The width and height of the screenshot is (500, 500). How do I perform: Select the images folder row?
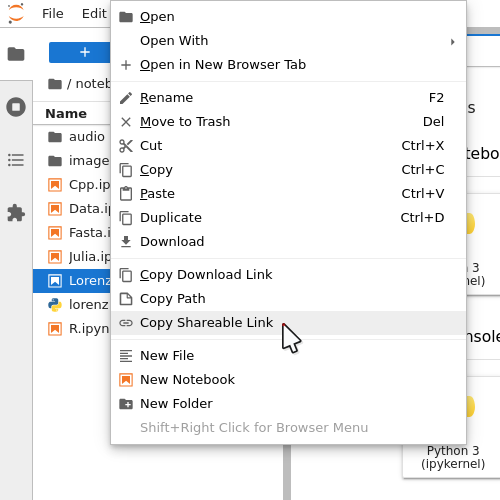click(72, 161)
